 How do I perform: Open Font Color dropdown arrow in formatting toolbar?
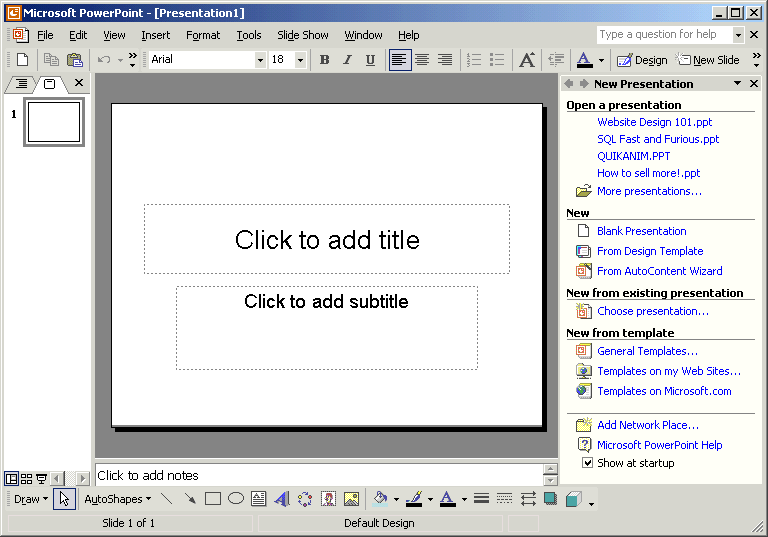click(x=601, y=60)
